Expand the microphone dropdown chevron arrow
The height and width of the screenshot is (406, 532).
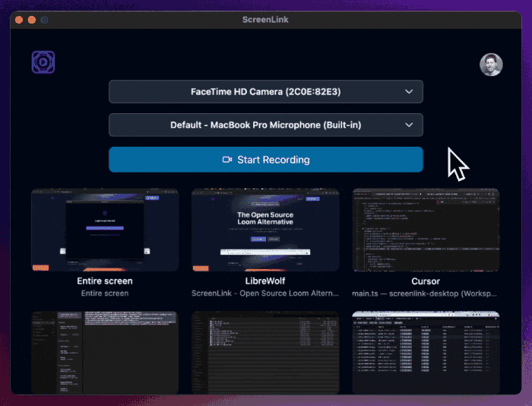coord(409,125)
